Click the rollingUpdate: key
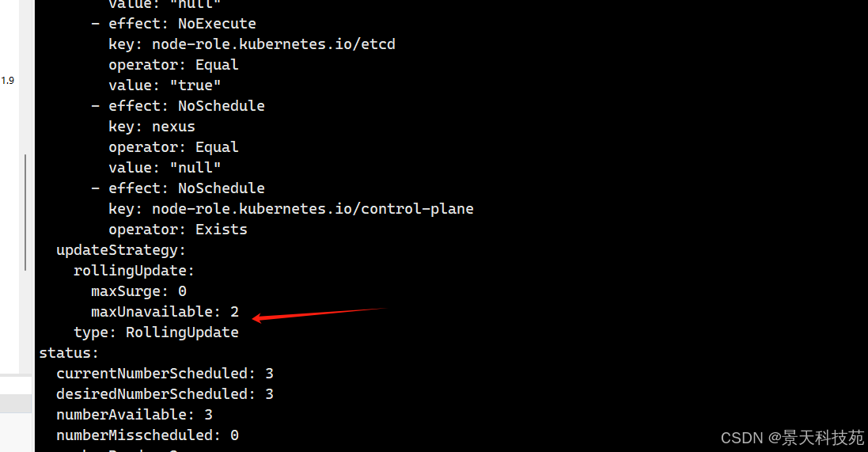This screenshot has height=452, width=868. (134, 271)
